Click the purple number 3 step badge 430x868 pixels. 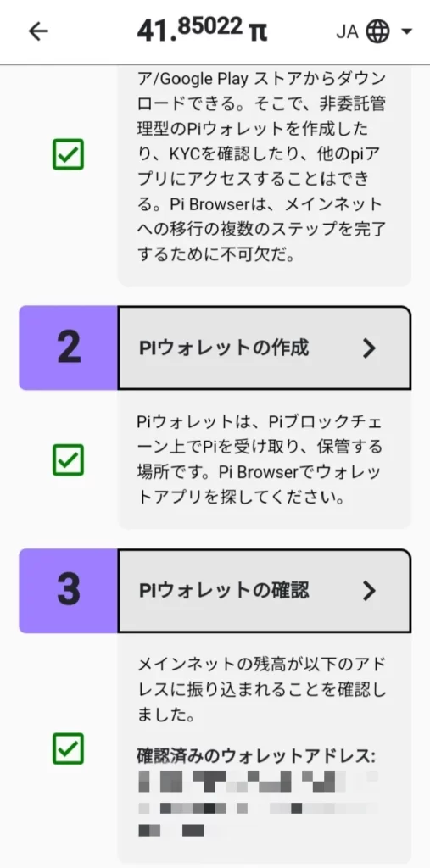68,591
